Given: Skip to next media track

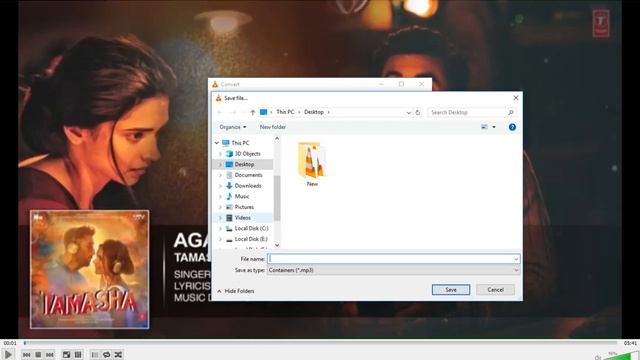Looking at the screenshot, I should click(50, 355).
